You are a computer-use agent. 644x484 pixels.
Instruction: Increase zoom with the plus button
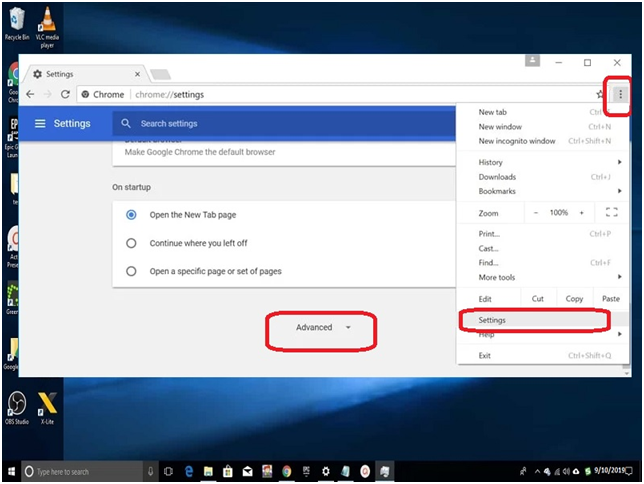[x=582, y=212]
